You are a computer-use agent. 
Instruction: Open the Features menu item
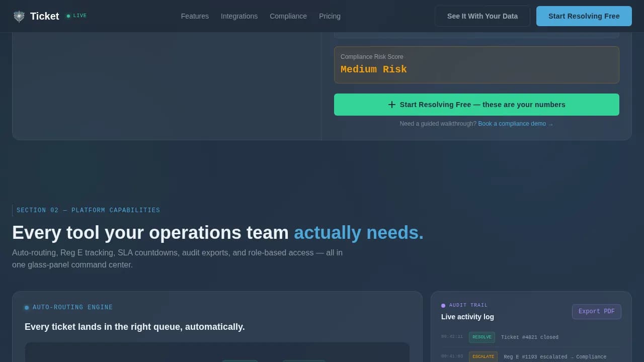pos(195,16)
